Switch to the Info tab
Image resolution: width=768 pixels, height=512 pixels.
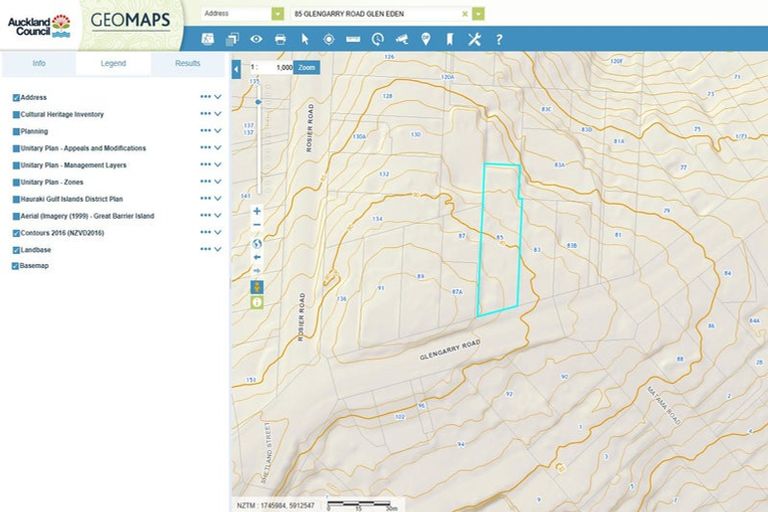pyautogui.click(x=39, y=64)
